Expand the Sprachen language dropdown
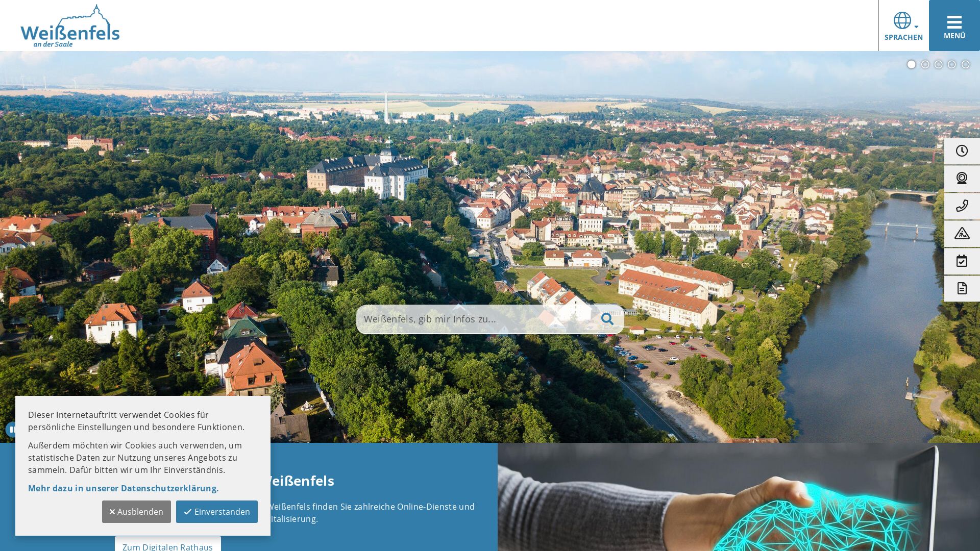The width and height of the screenshot is (980, 551). (x=903, y=26)
